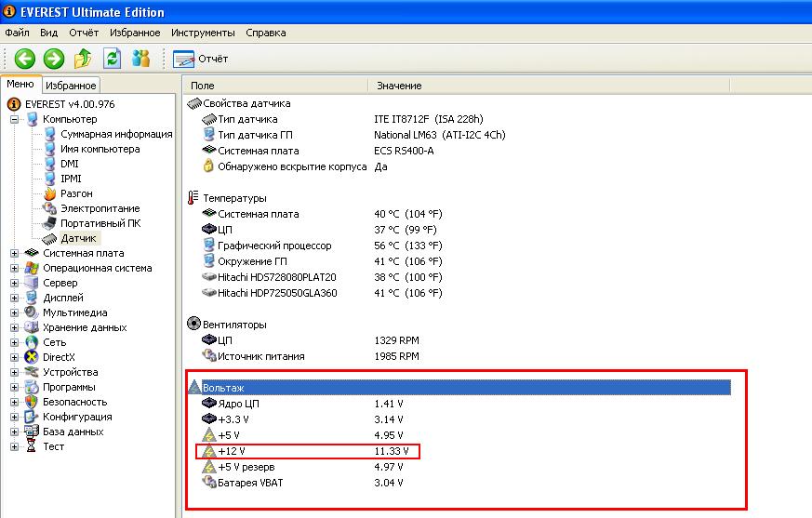Expand the DirectX tree node
This screenshot has width=812, height=518.
coord(15,357)
